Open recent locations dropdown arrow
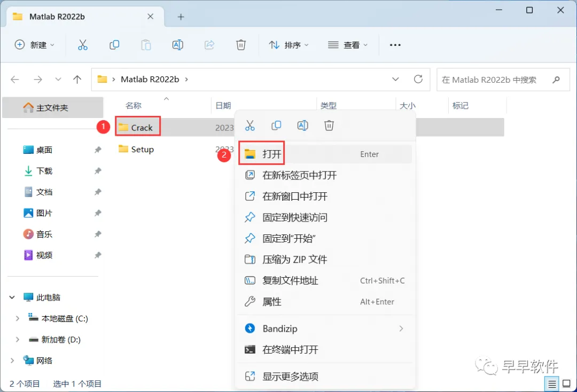Image resolution: width=577 pixels, height=392 pixels. tap(58, 80)
